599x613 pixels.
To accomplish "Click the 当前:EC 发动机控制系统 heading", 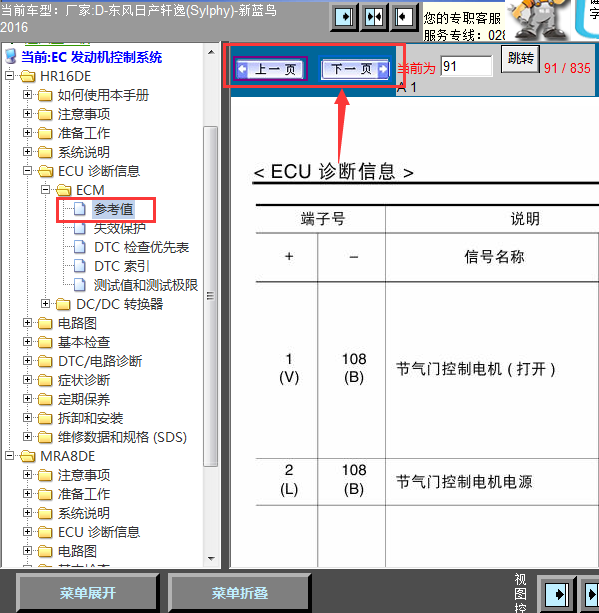I will (x=91, y=57).
